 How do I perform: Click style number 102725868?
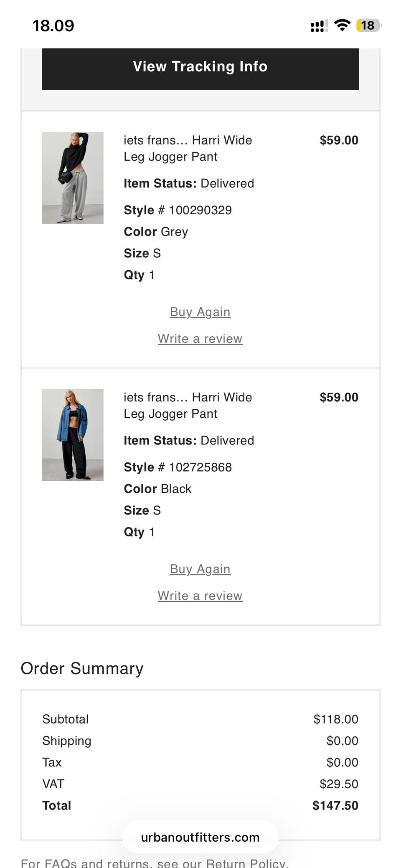(x=200, y=467)
